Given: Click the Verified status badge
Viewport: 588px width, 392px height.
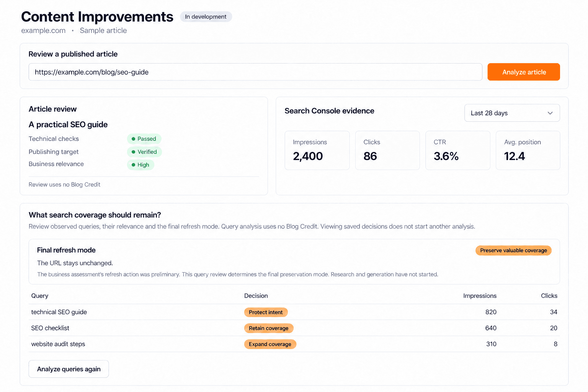Looking at the screenshot, I should coord(144,152).
